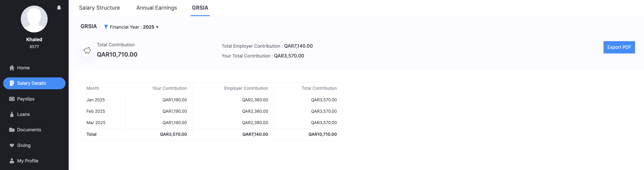Open Salary Details in the sidebar
This screenshot has height=170, width=644.
34,83
